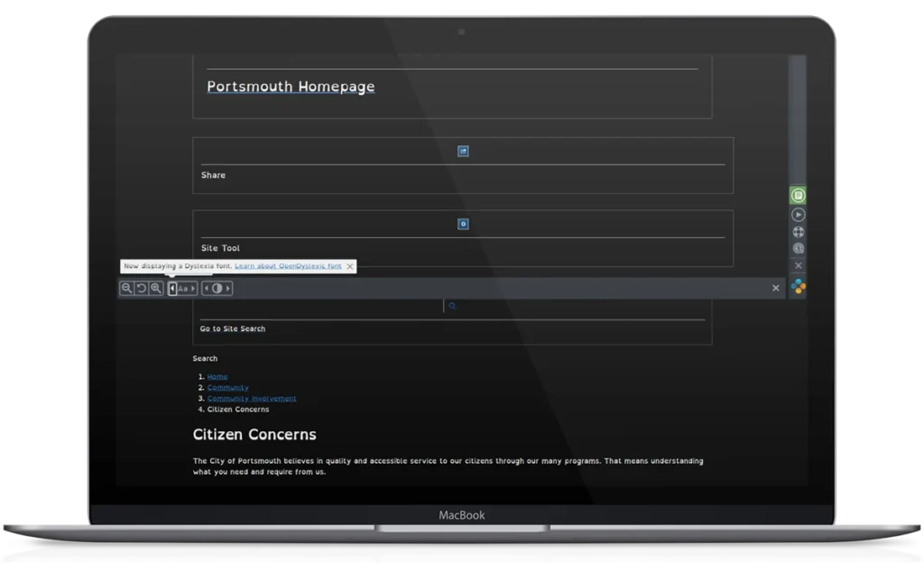Toggle the Aa font style option
The image size is (924, 563).
[x=183, y=288]
